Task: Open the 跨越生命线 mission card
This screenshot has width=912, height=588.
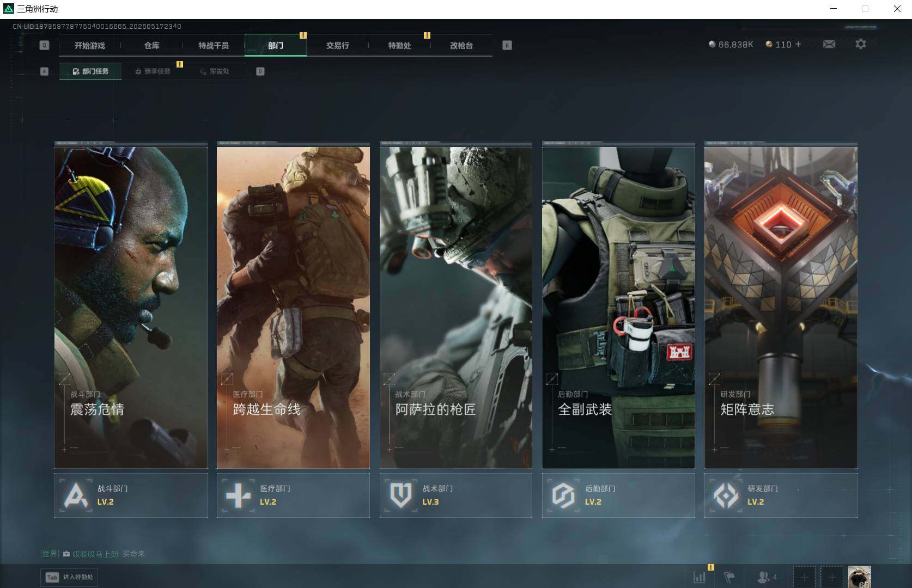Action: (293, 307)
